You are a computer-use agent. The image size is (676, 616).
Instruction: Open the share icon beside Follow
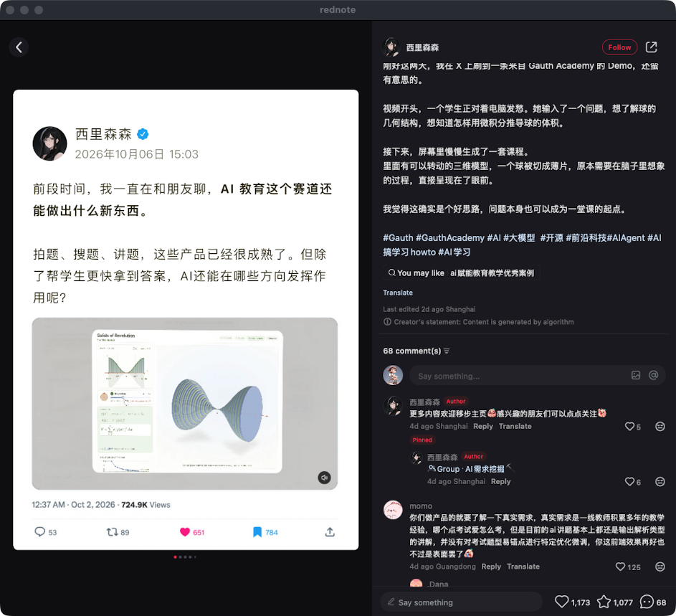(651, 47)
